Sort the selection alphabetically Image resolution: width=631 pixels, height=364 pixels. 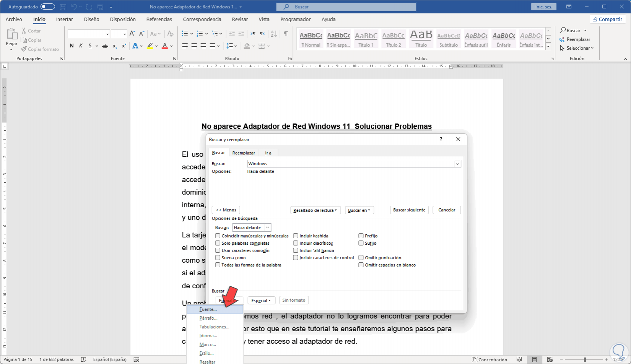(x=274, y=34)
